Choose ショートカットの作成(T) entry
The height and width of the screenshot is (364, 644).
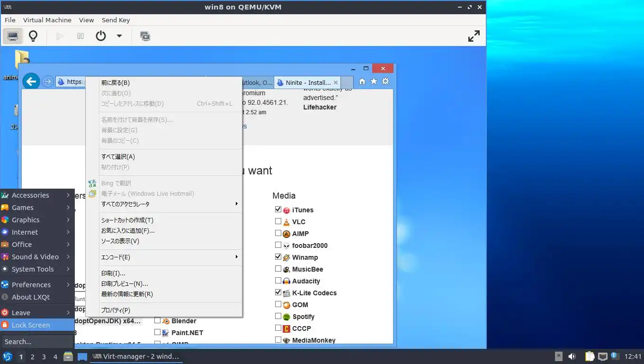pos(164,220)
